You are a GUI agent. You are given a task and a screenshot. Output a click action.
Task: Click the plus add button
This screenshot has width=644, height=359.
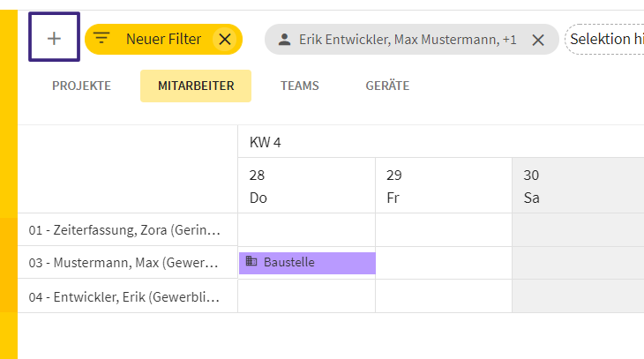(54, 37)
